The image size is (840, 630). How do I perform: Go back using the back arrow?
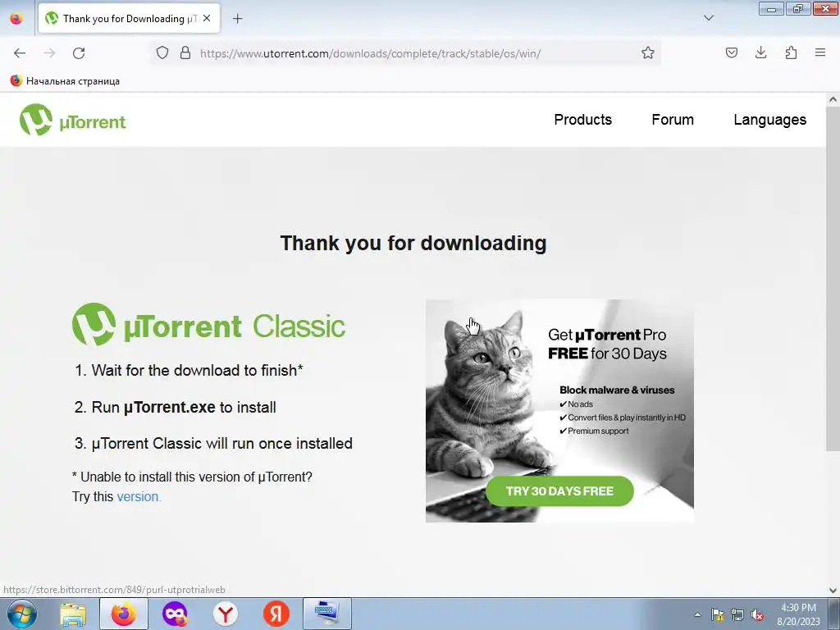pyautogui.click(x=20, y=53)
